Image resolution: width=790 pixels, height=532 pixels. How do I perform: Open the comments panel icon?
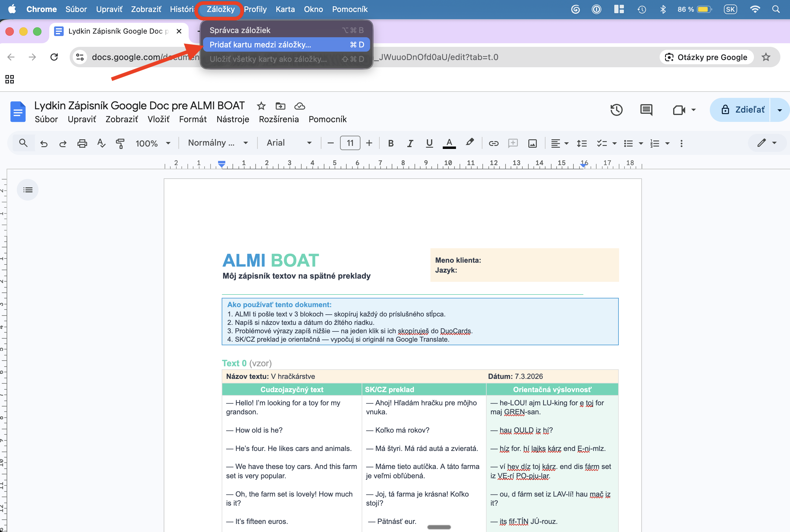pos(646,110)
